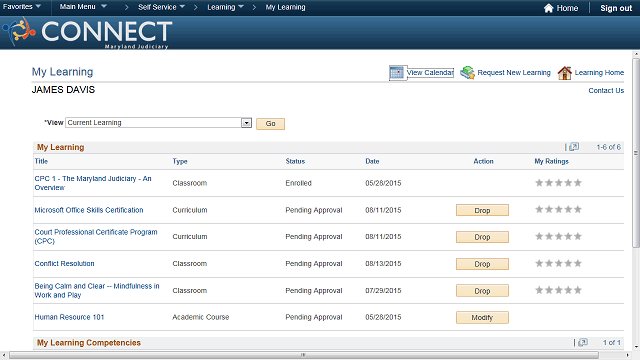640x360 pixels.
Task: Open Request New Learning link
Action: [514, 73]
